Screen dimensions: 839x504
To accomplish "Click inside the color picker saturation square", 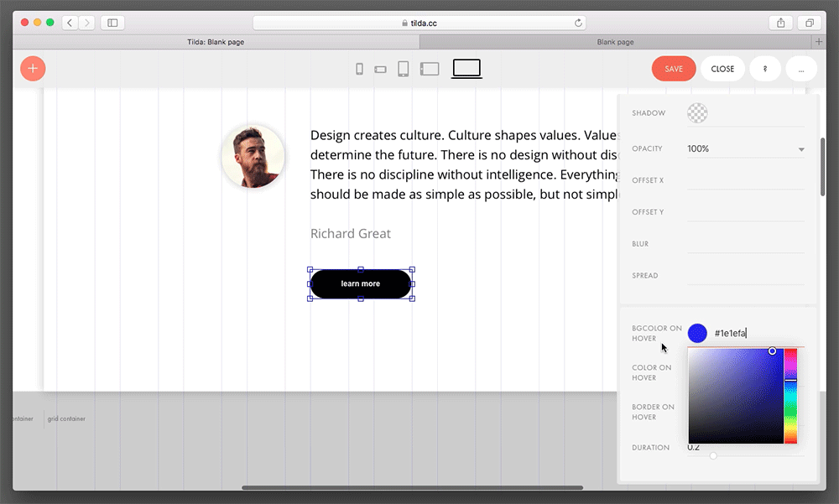I will [x=736, y=396].
